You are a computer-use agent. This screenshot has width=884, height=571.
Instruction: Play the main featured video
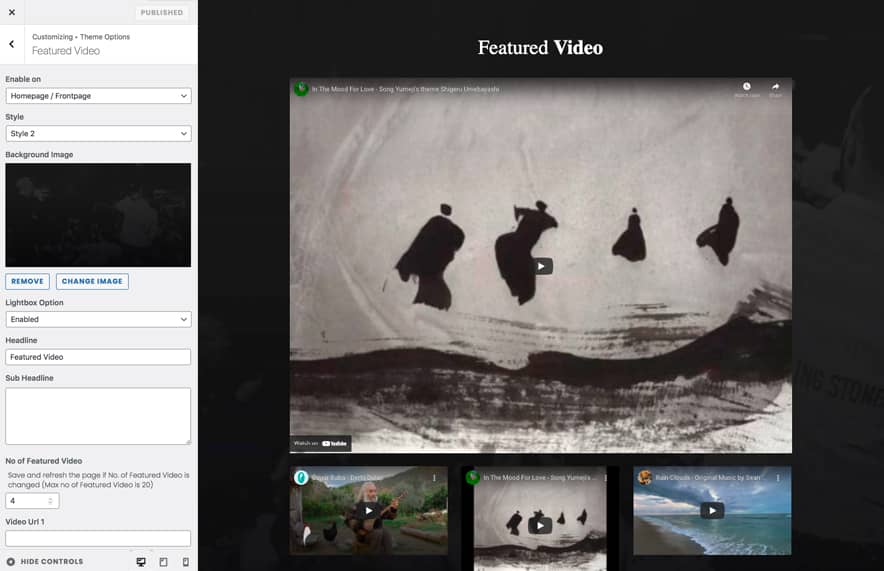541,266
